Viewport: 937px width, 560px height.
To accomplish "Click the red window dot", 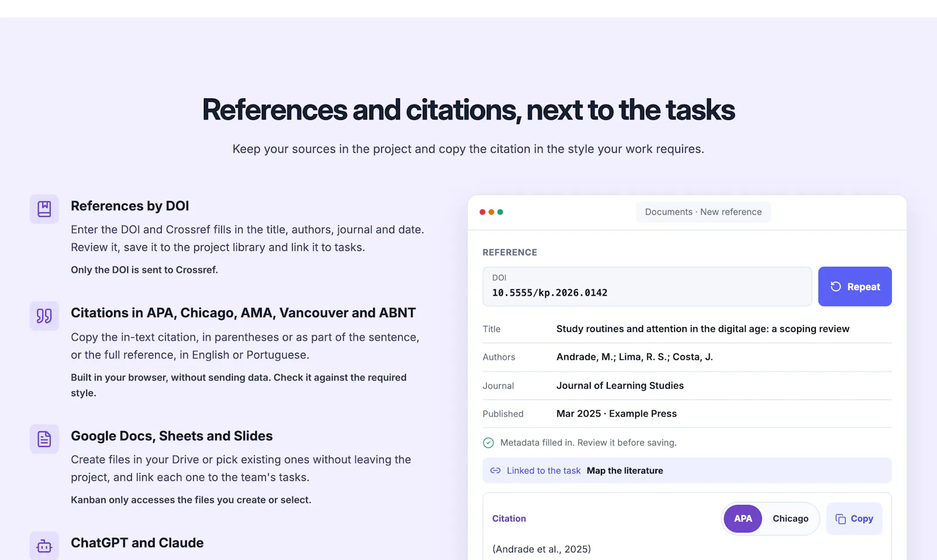I will pyautogui.click(x=483, y=212).
